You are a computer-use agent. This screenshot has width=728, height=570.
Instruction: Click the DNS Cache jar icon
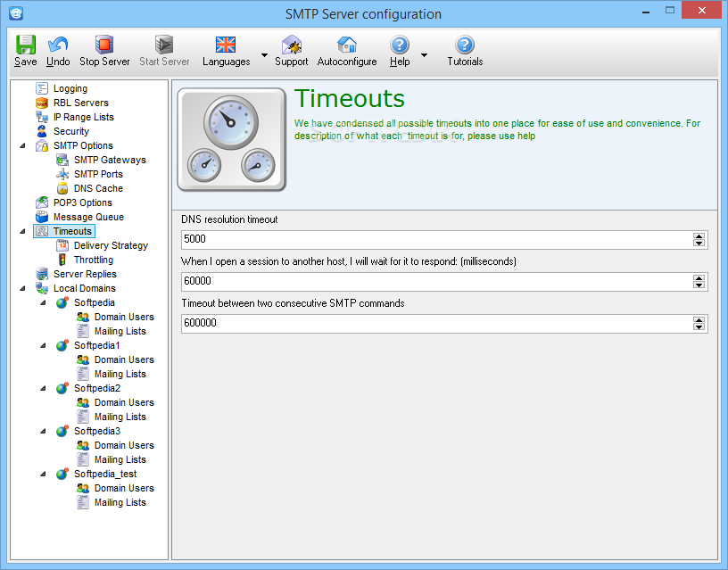[62, 188]
